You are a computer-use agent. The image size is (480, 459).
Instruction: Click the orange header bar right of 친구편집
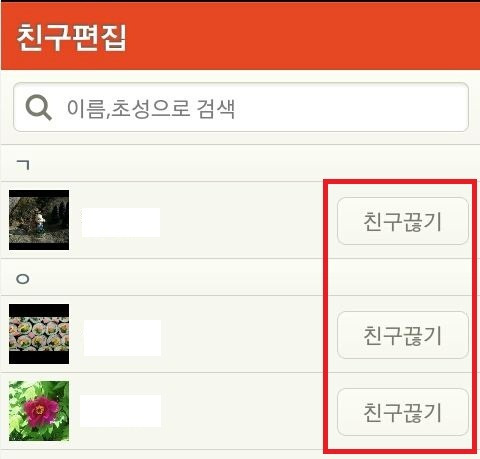point(300,37)
